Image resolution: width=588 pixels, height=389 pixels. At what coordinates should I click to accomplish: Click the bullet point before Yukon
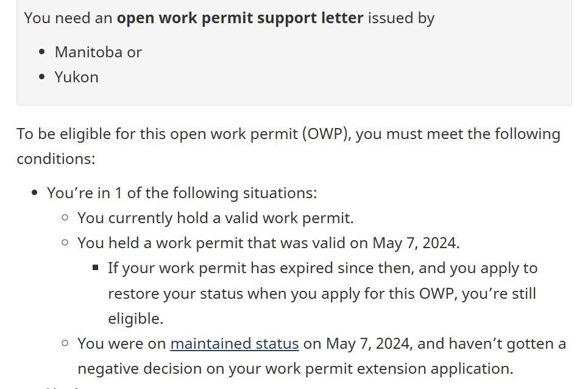point(41,77)
